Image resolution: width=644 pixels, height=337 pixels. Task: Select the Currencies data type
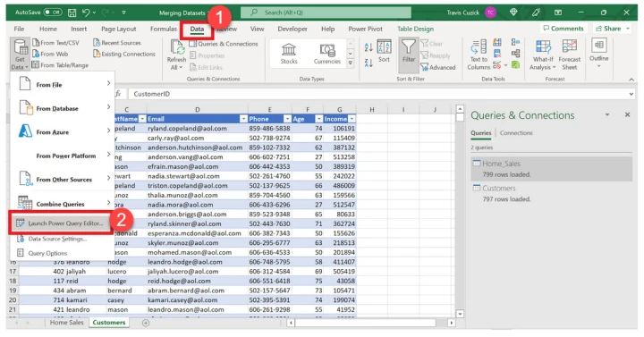327,54
